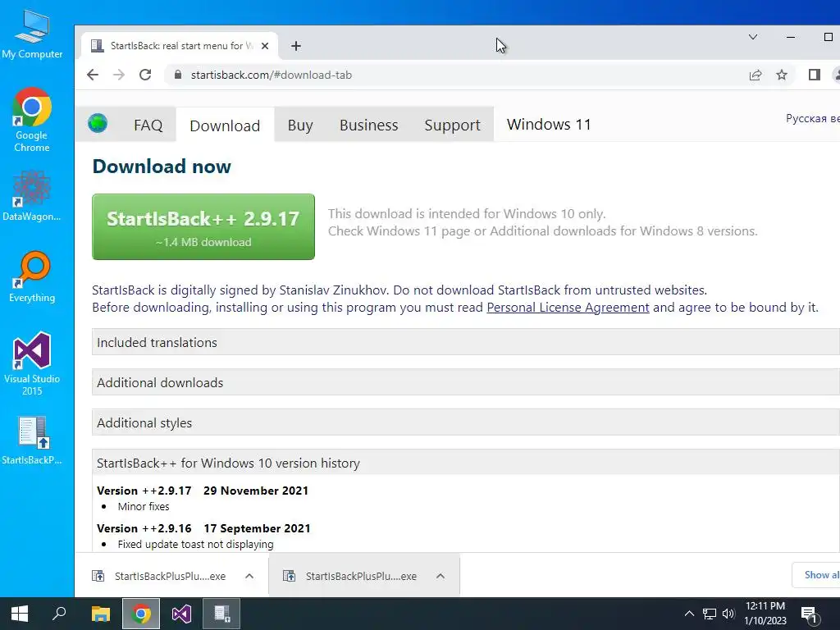840x630 pixels.
Task: Click the browser forward arrow
Action: tap(119, 75)
